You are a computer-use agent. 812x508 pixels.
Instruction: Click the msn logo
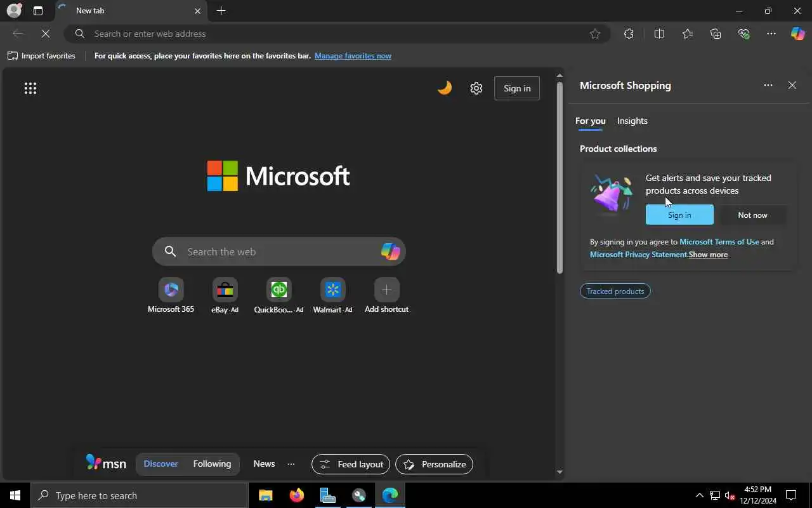[106, 463]
